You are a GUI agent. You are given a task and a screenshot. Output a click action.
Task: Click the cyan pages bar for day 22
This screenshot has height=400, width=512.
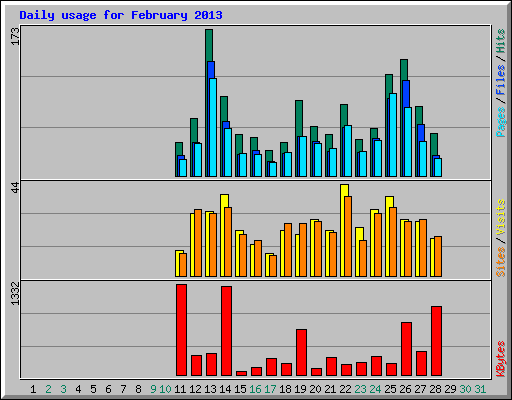pyautogui.click(x=348, y=151)
